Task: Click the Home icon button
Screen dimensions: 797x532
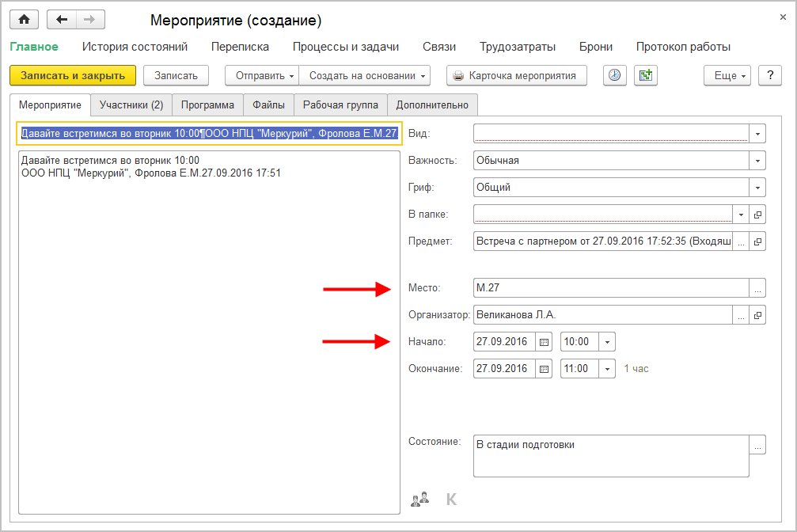Action: click(x=24, y=20)
